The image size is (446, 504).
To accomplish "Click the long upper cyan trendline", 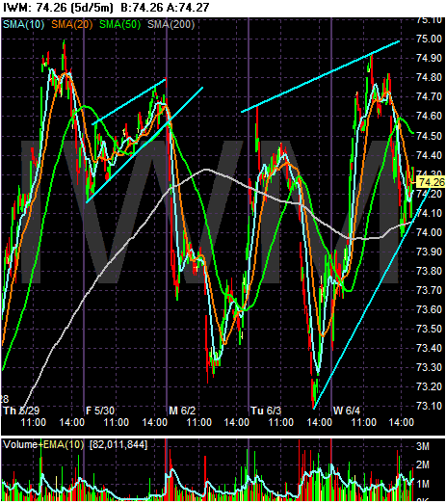I will 321,76.
